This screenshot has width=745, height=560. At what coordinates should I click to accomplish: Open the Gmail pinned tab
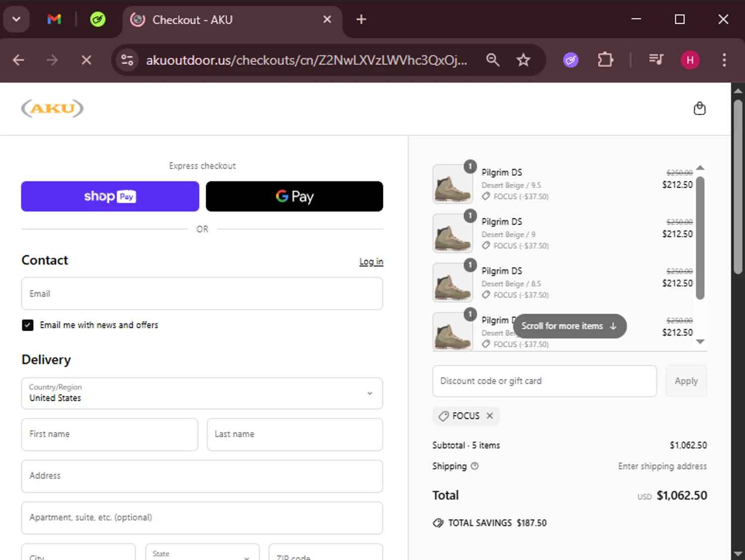[x=54, y=19]
